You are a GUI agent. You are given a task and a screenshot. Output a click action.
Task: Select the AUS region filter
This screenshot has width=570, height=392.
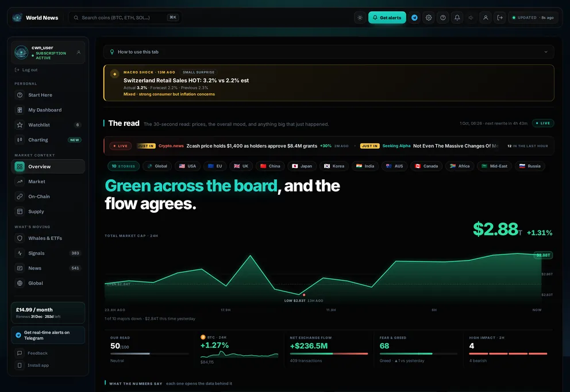[394, 166]
